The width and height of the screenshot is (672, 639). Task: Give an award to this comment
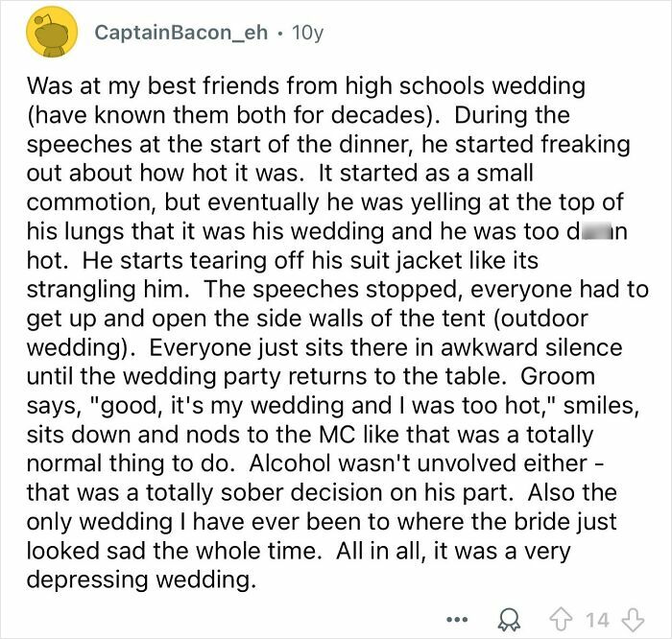[x=508, y=620]
